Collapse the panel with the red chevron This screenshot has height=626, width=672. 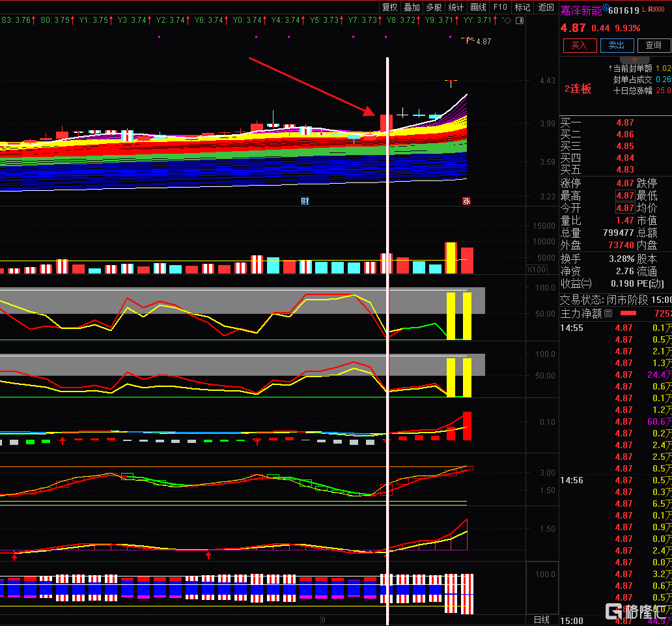(x=635, y=59)
